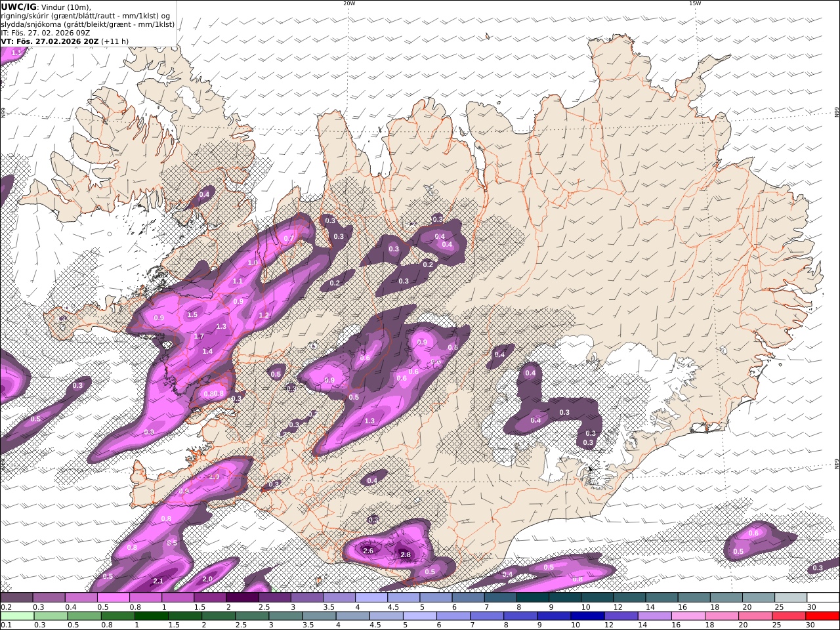
Task: Select the darkest green rain swatch labeled 1
Action: [151, 616]
